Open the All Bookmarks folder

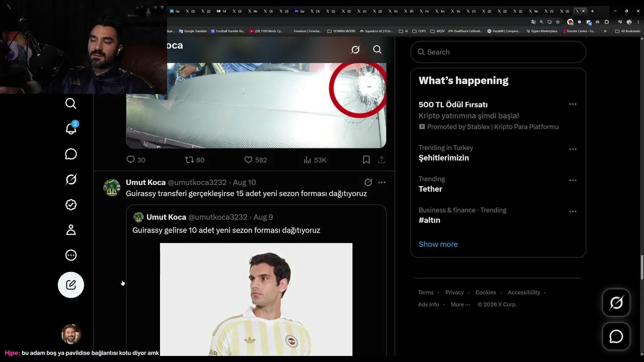tap(628, 31)
